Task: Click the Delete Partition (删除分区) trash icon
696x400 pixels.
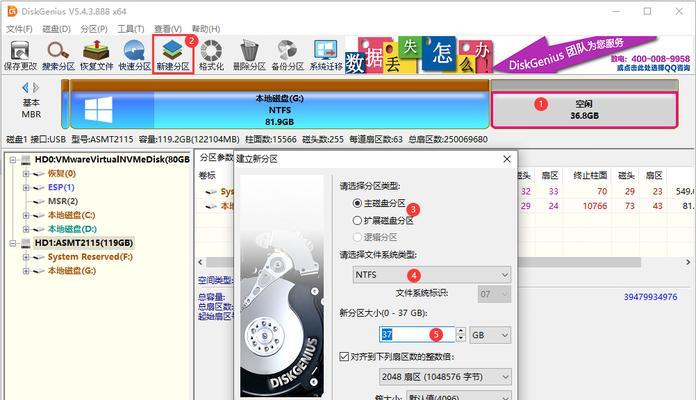Action: (249, 55)
